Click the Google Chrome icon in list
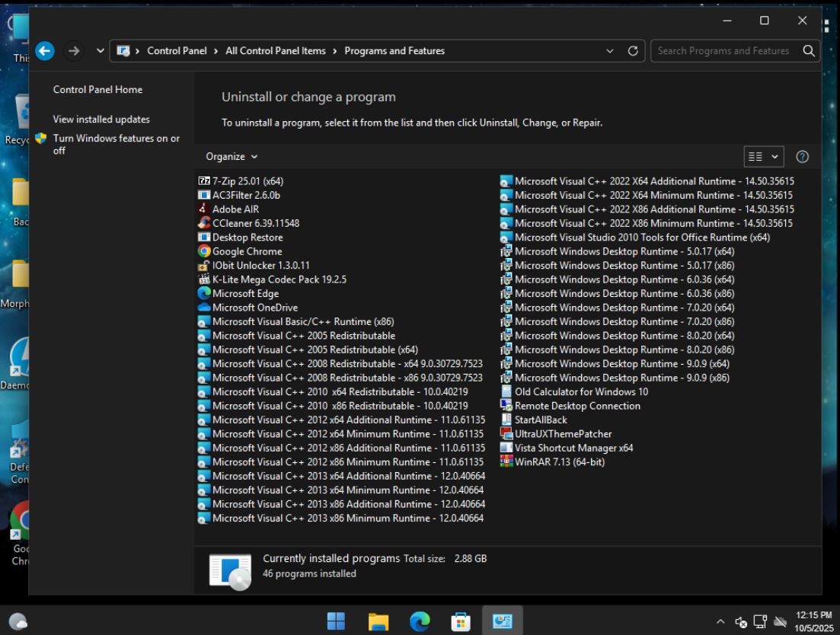Screen dimensions: 840x635 (x=203, y=251)
